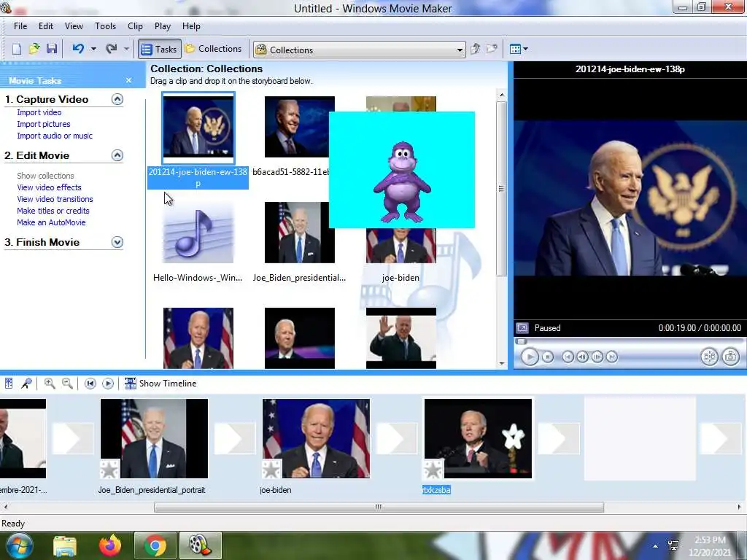Undo the last action
This screenshot has width=747, height=560.
point(78,49)
